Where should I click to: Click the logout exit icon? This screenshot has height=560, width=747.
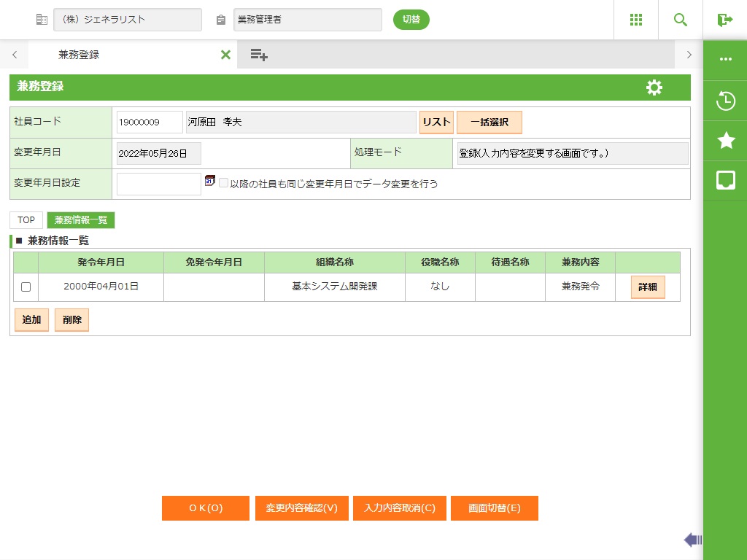(724, 20)
